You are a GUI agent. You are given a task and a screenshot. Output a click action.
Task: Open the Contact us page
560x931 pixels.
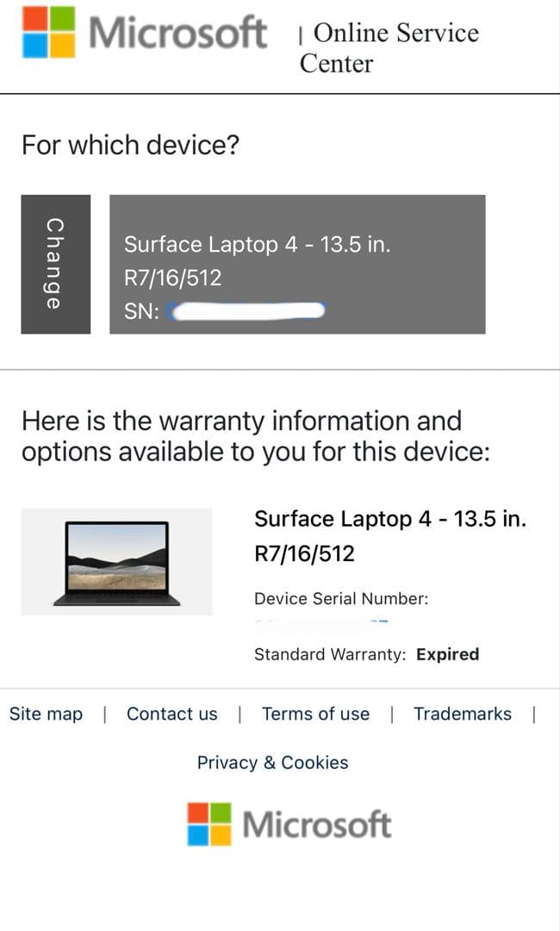(x=171, y=714)
